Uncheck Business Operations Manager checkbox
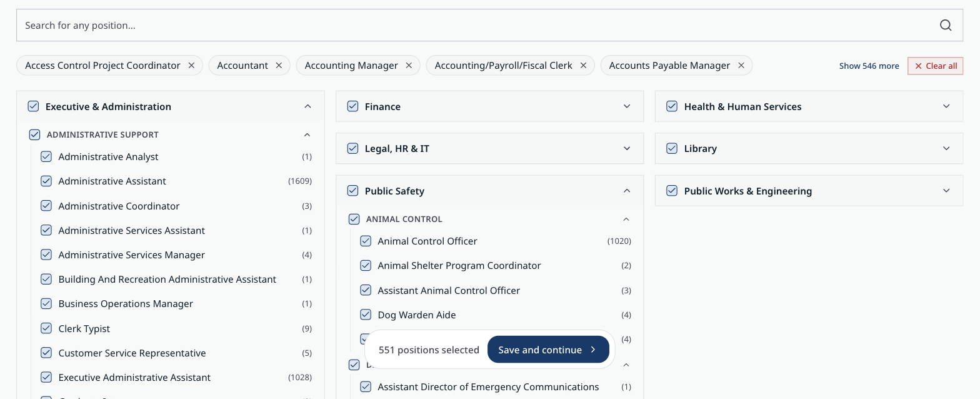980x399 pixels. pos(46,303)
